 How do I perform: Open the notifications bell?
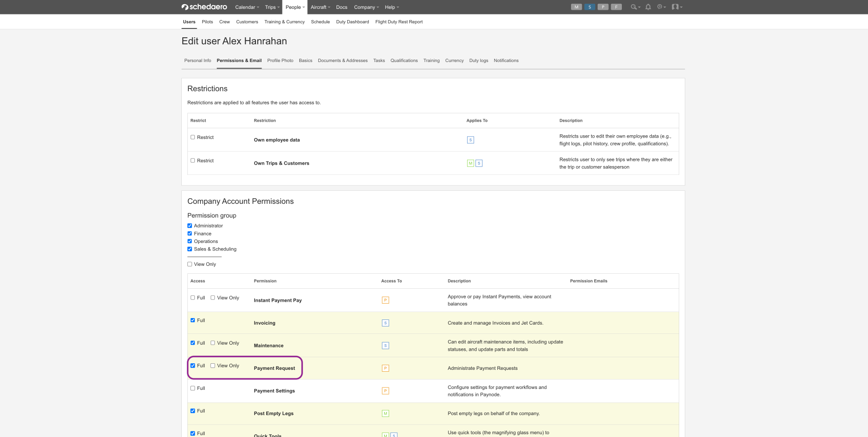[648, 7]
